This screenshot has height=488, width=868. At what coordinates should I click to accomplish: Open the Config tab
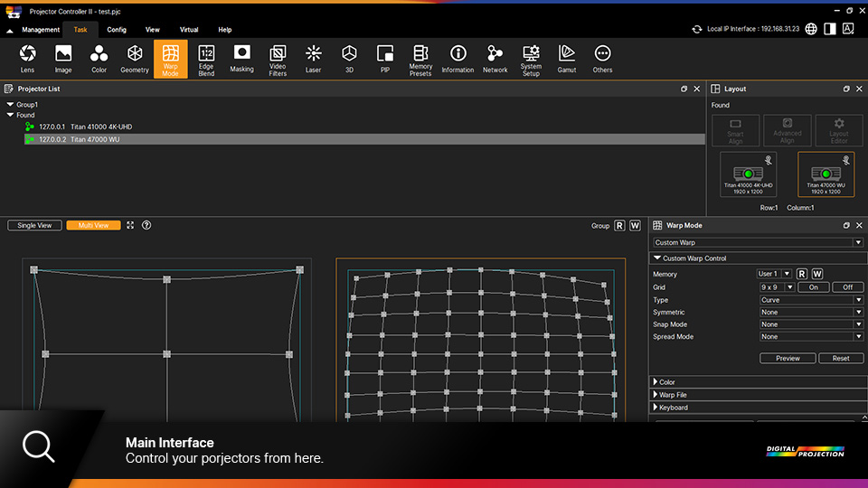point(117,30)
